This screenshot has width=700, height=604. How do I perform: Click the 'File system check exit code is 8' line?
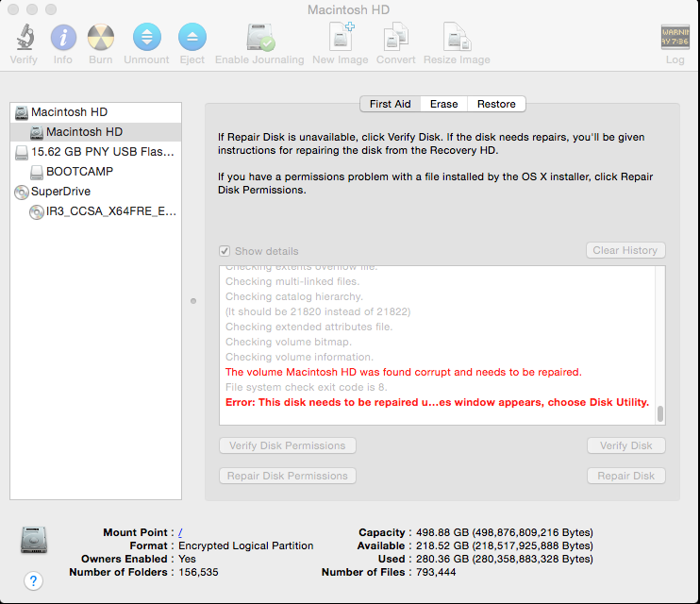307,387
